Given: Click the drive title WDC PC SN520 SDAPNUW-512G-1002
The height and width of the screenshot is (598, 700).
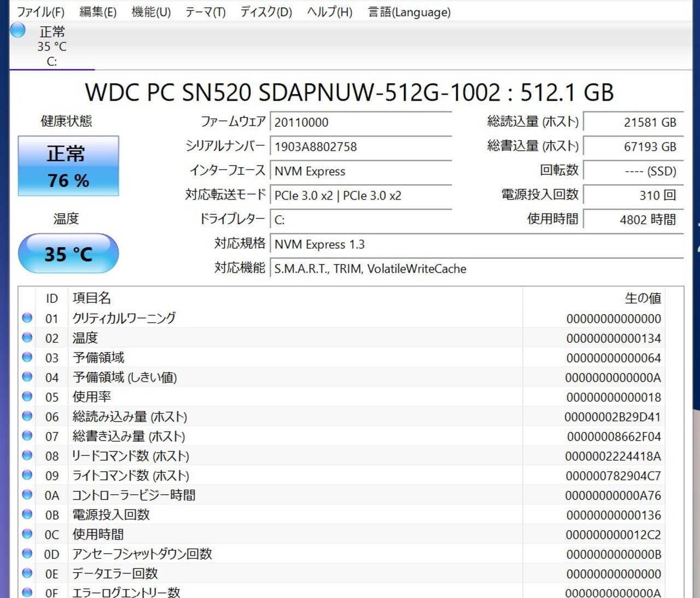Looking at the screenshot, I should [293, 92].
